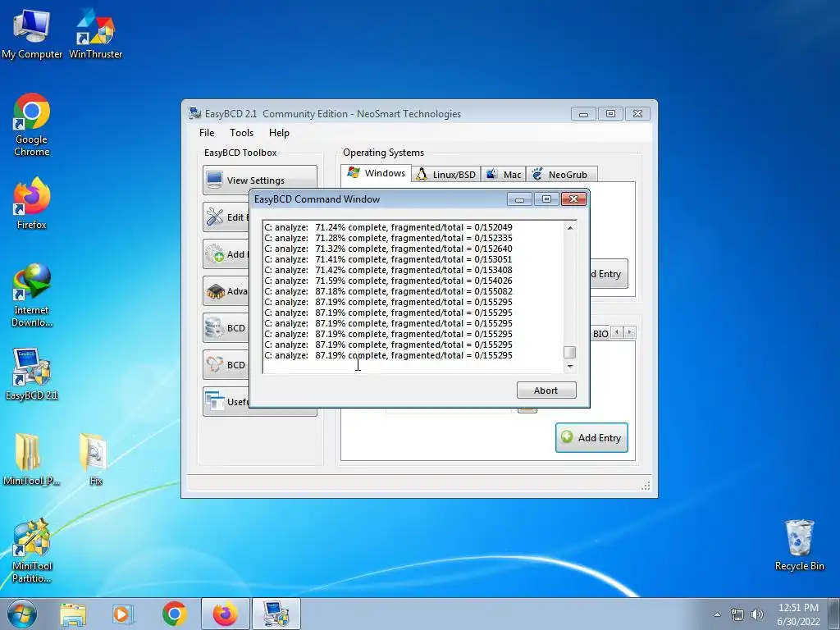Show hidden tray icons arrow
The width and height of the screenshot is (840, 630).
[717, 614]
